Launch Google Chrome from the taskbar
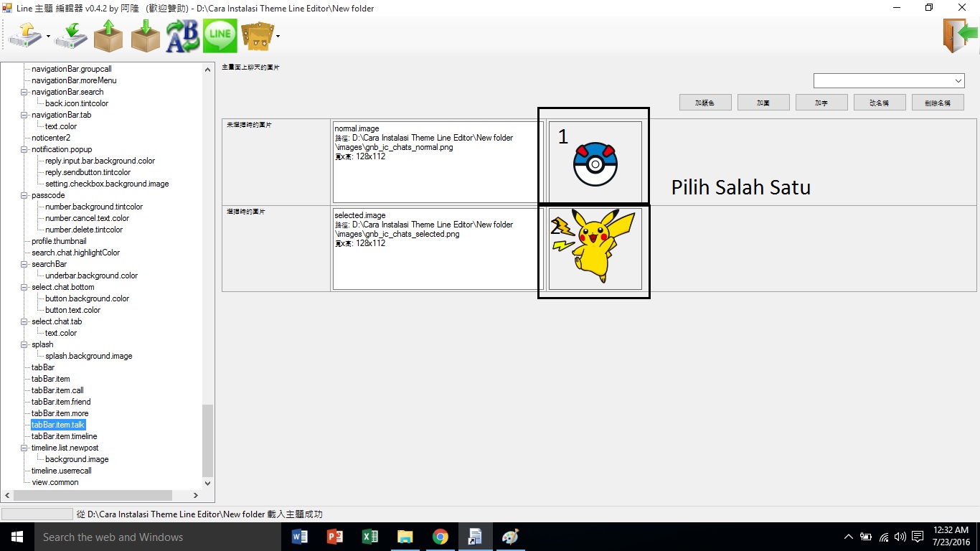Image resolution: width=980 pixels, height=551 pixels. pyautogui.click(x=440, y=537)
